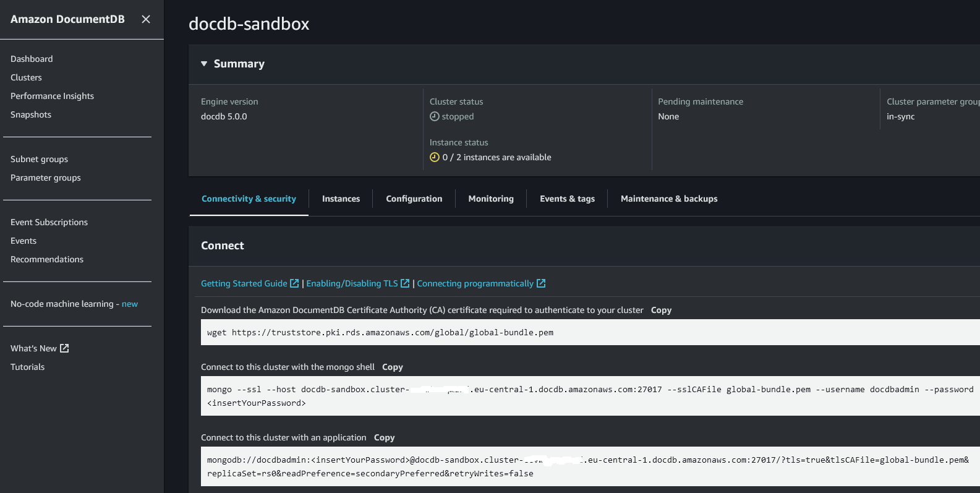The width and height of the screenshot is (980, 493).
Task: Open Tutorials in sidebar
Action: 27,367
